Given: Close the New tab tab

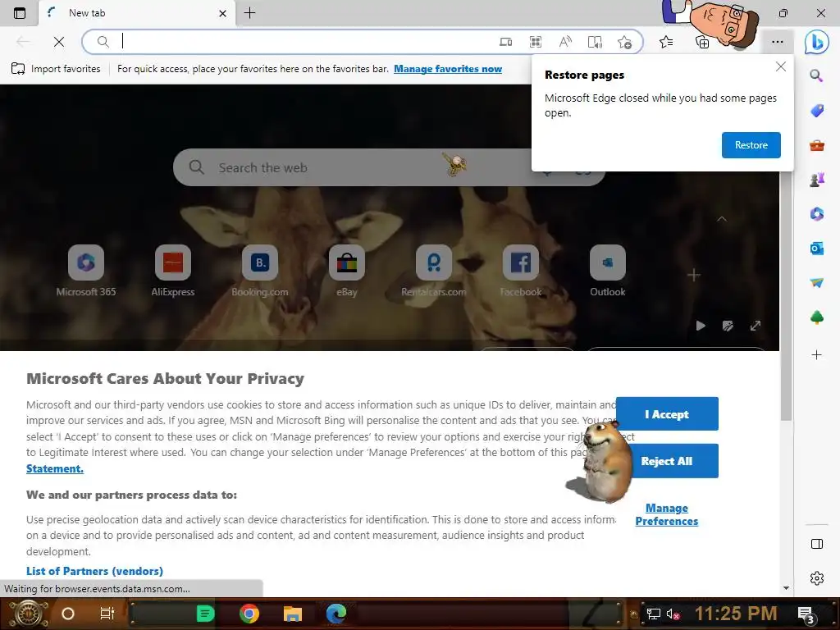Looking at the screenshot, I should pos(222,13).
